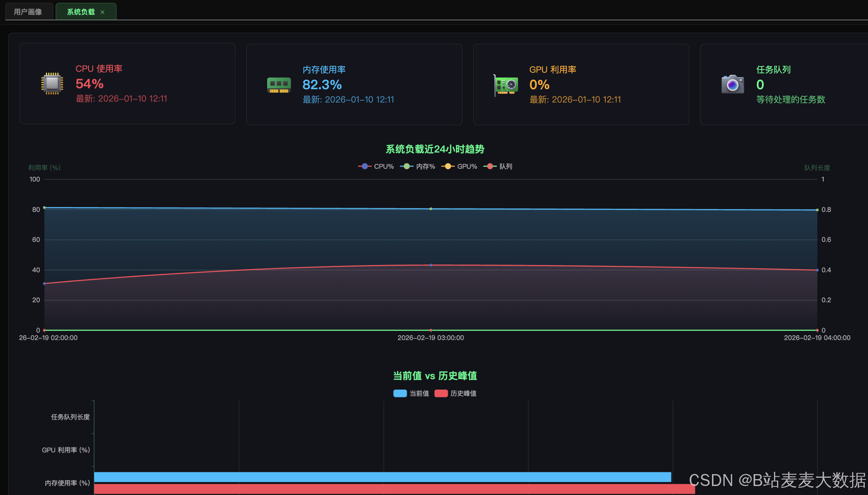Click CPU data point at 03:00:00
The image size is (868, 495).
tap(431, 265)
